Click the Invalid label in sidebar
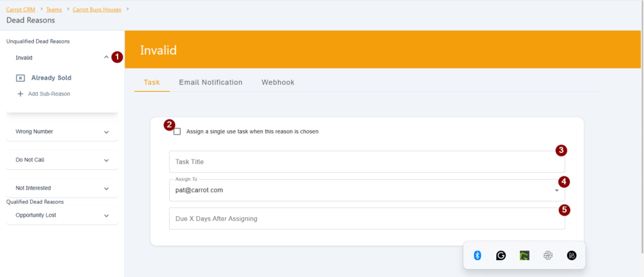Image resolution: width=644 pixels, height=277 pixels. [24, 58]
